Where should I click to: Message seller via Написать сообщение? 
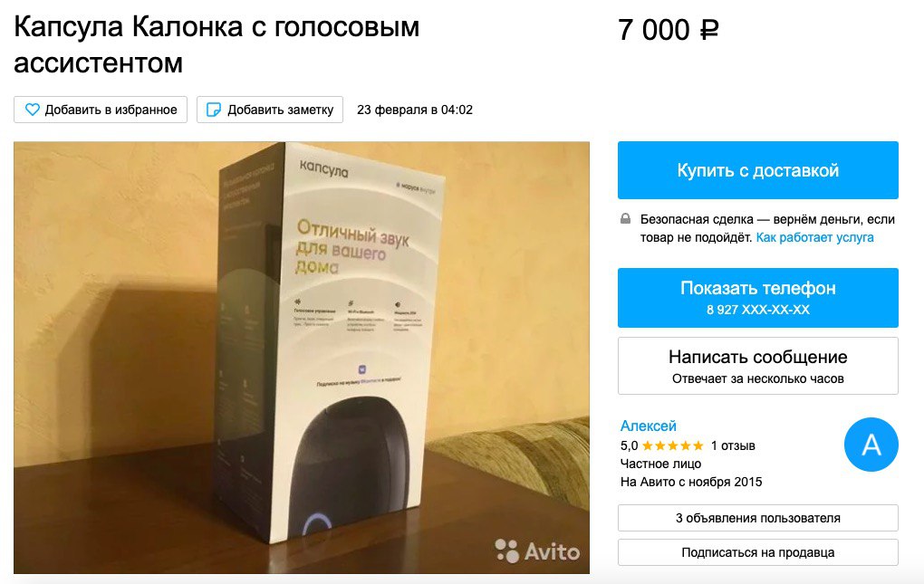point(758,366)
